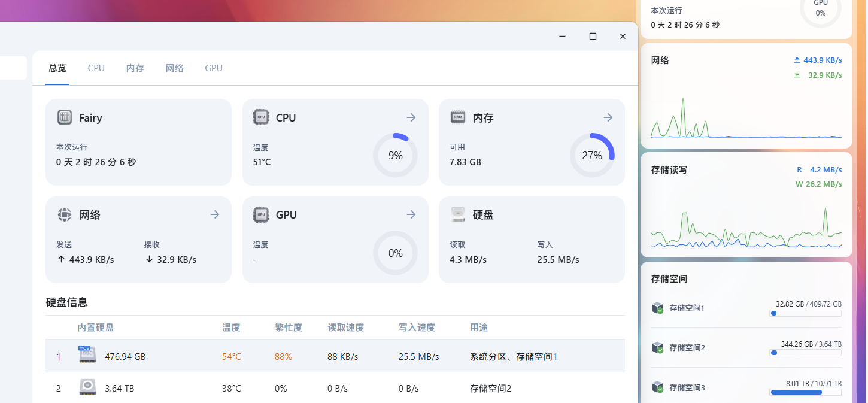This screenshot has width=868, height=403.
Task: Click 存储空间1 usage bar
Action: (806, 313)
